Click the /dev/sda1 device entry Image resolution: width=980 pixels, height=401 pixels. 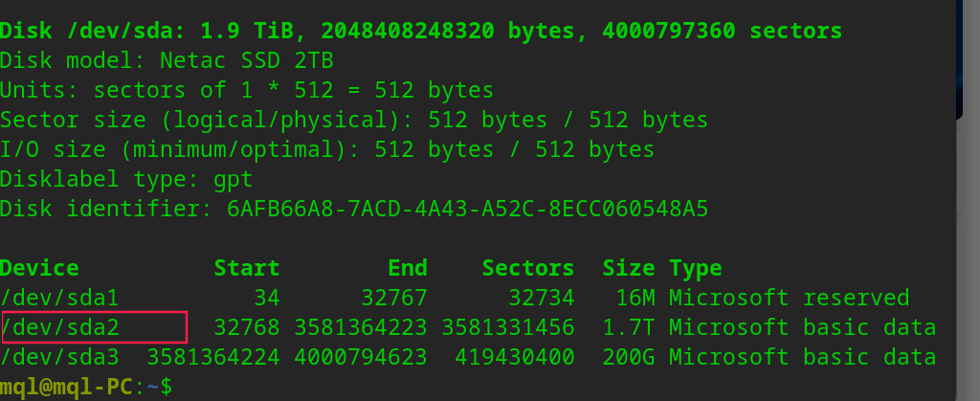[59, 298]
